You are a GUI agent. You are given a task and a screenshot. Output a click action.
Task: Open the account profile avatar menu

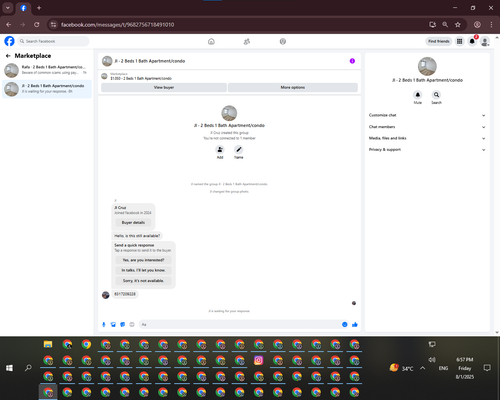pos(485,41)
